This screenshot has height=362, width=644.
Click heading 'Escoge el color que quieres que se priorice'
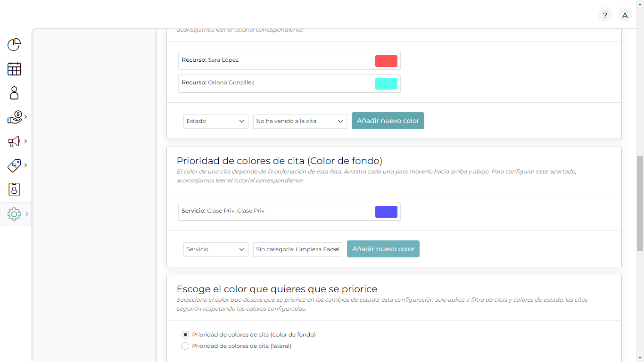tap(277, 289)
